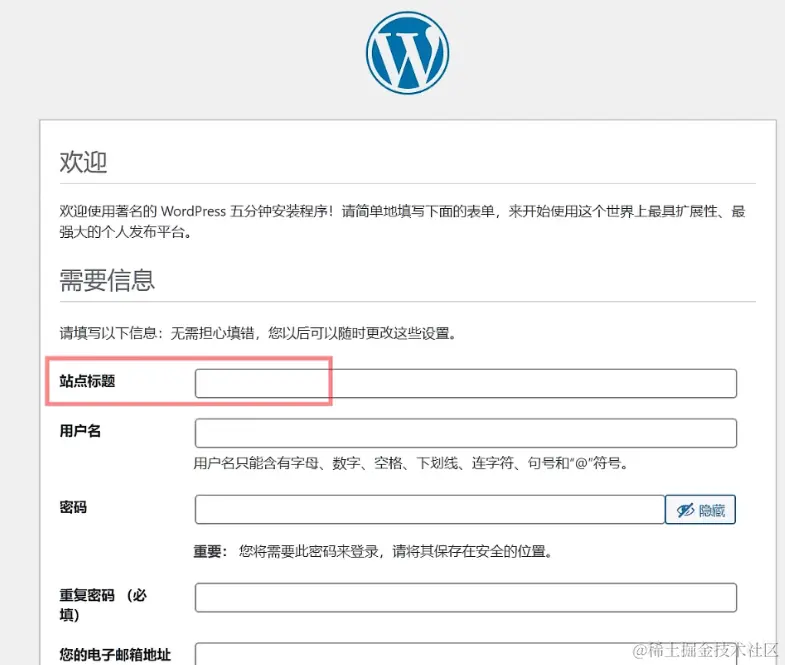
Task: Click the 用户名 label
Action: (x=80, y=431)
